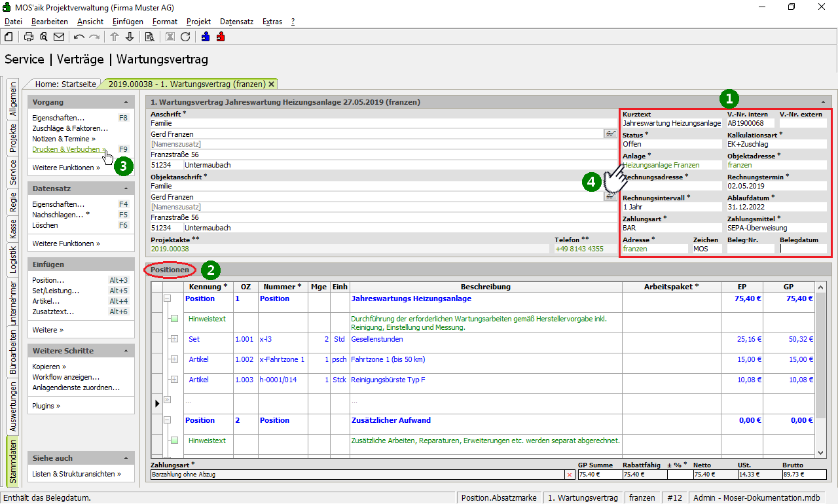
Task: Collapse the Vorgang panel section
Action: point(126,103)
